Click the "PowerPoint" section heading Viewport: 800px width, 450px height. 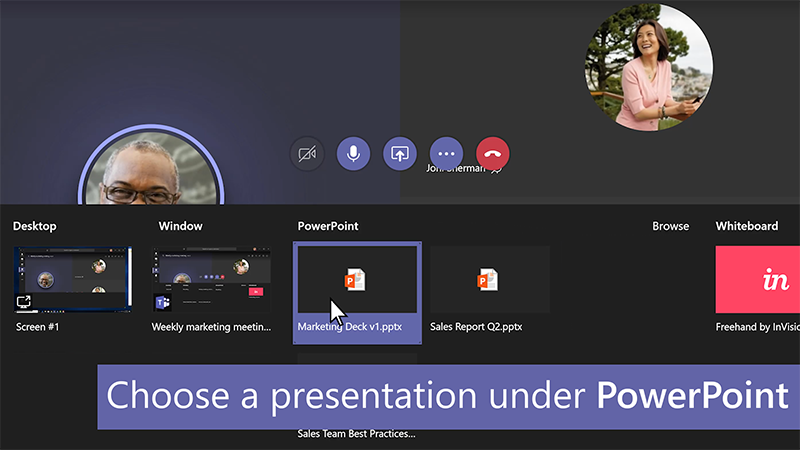coord(328,226)
